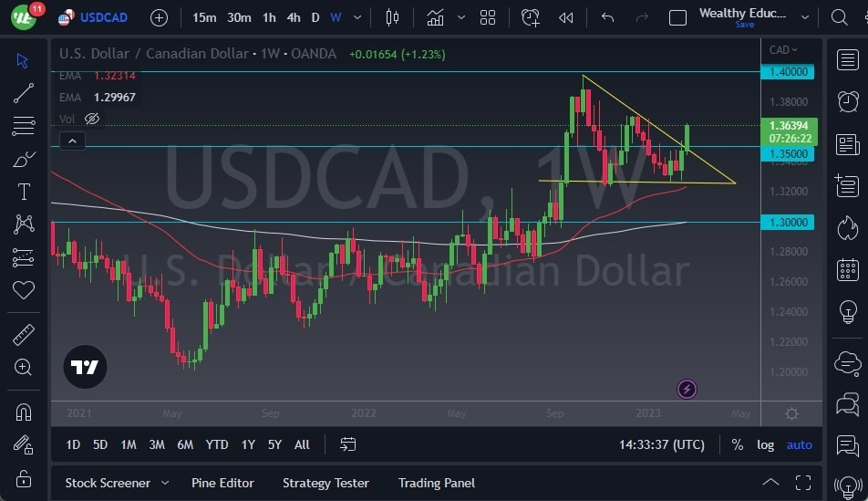Open the private chats panel
The height and width of the screenshot is (501, 868).
(848, 404)
